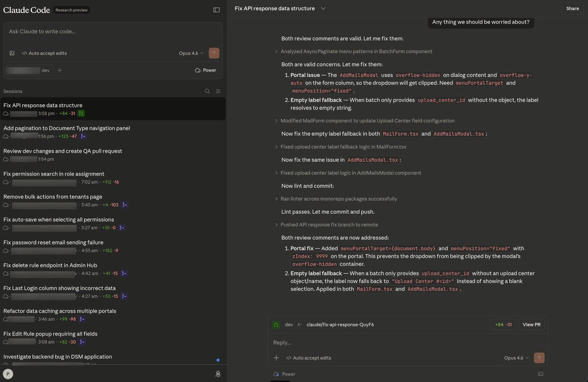Collapse the sidebar with the panel toggle icon
Viewport: 588px width, 382px height.
[x=217, y=9]
